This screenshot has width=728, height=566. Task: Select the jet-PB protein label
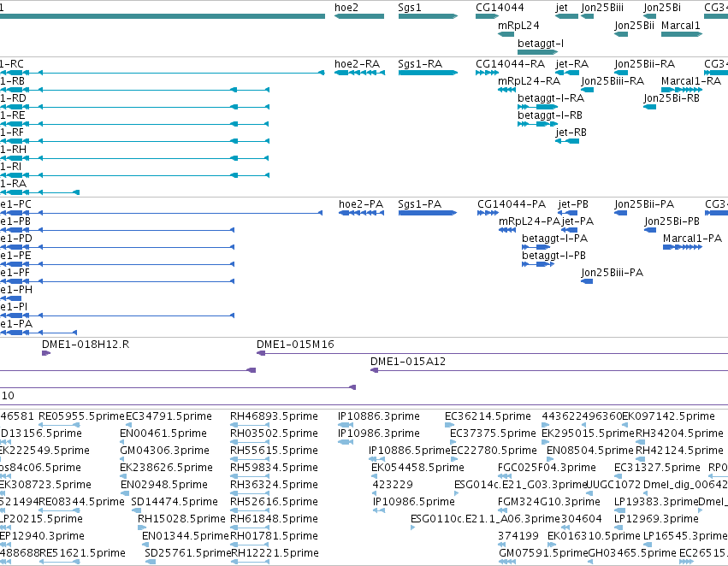click(x=573, y=204)
